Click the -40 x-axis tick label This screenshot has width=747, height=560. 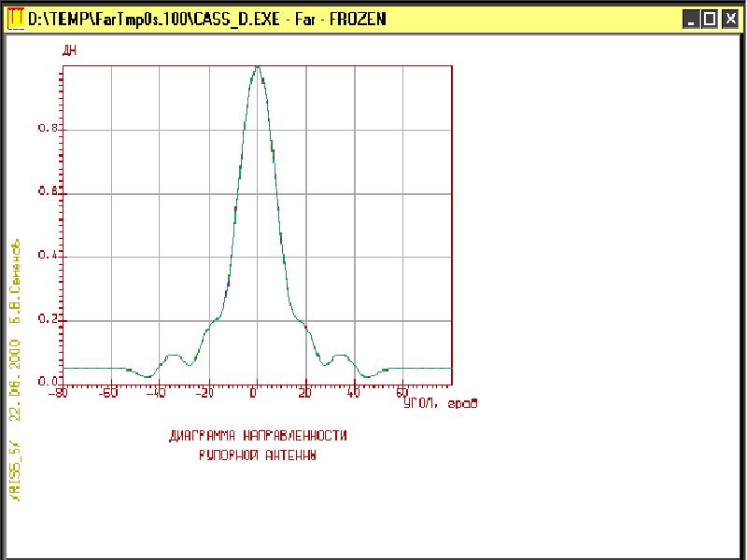click(156, 393)
